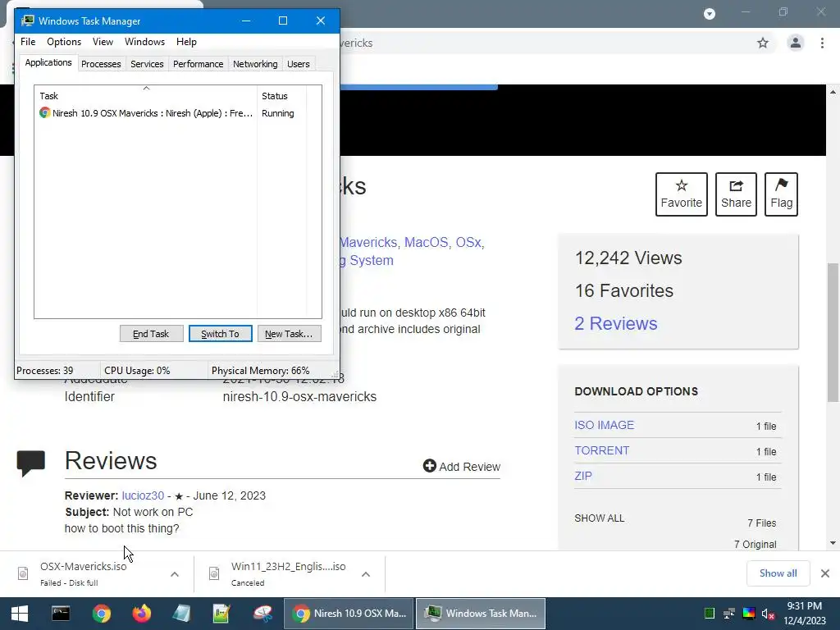840x630 pixels.
Task: Select the Windows Task Manager taskbar button
Action: (481, 614)
